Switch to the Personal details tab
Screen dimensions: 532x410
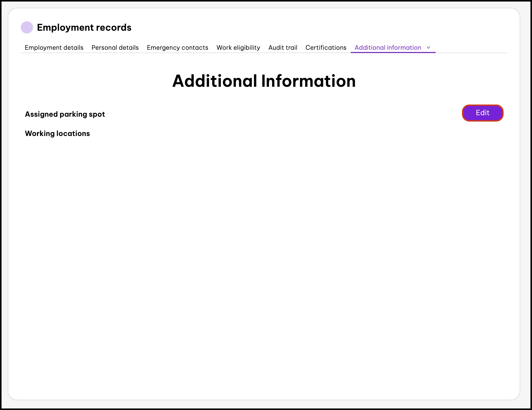click(115, 47)
